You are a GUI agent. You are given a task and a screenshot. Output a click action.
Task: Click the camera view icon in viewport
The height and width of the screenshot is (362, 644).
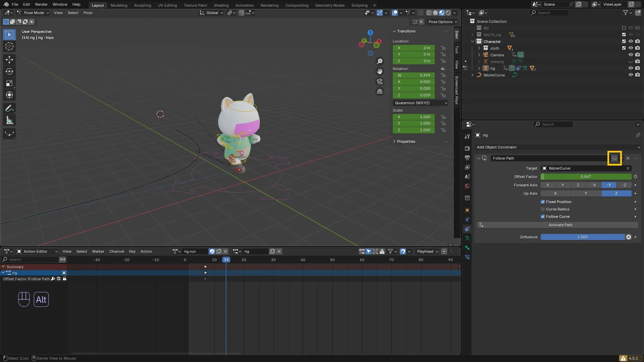pos(380,81)
